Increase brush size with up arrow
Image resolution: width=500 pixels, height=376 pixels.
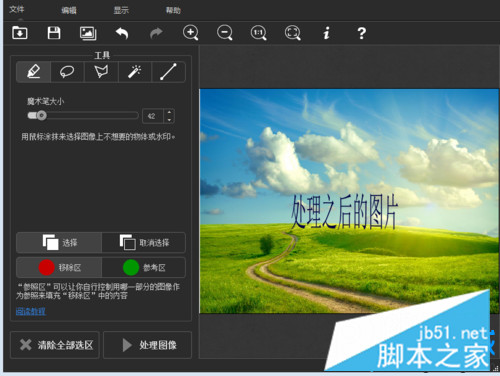[169, 113]
